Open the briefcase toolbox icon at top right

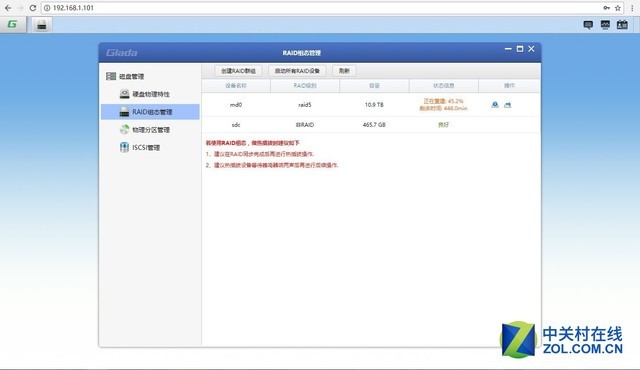(x=622, y=25)
